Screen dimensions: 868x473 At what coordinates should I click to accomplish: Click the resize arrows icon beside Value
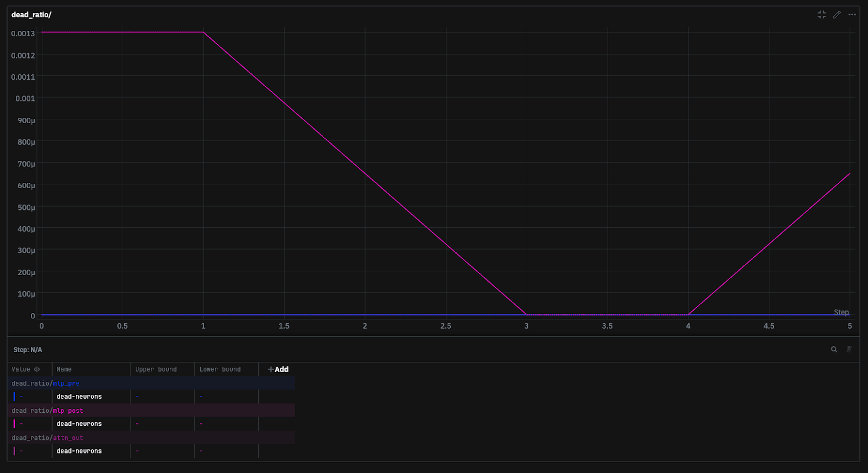click(37, 369)
